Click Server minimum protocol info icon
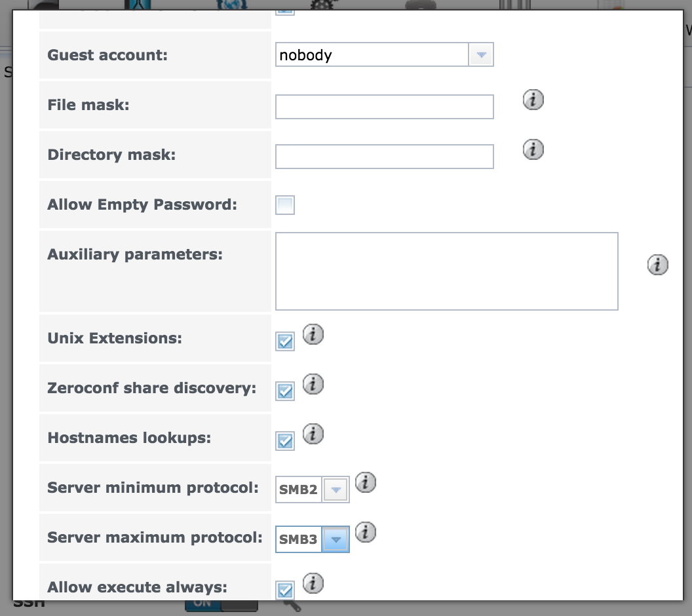Image resolution: width=692 pixels, height=616 pixels. tap(366, 484)
